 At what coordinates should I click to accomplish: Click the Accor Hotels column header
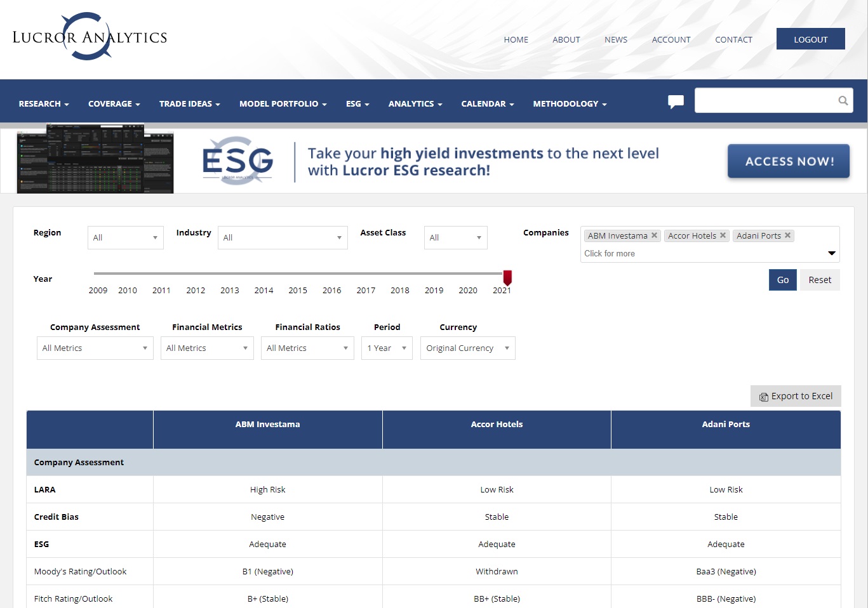coord(497,430)
